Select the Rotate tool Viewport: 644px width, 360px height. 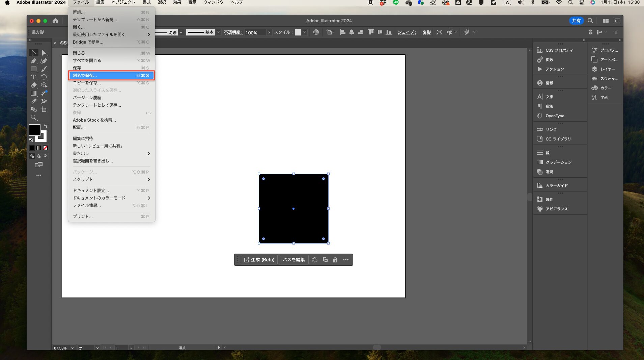44,77
